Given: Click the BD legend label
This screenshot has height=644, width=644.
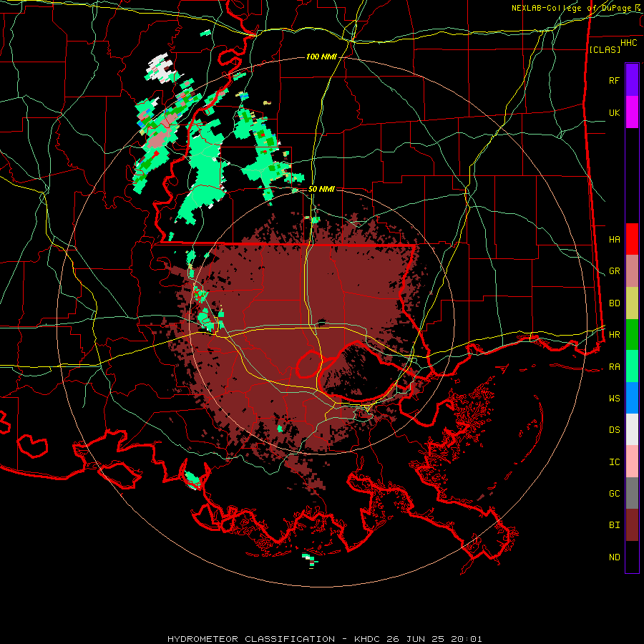Looking at the screenshot, I should click(614, 303).
